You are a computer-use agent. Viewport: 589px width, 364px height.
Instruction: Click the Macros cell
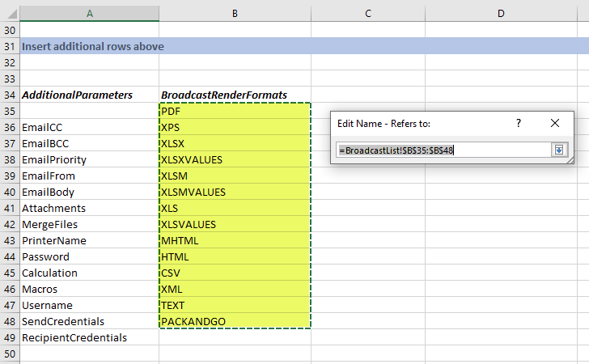pyautogui.click(x=89, y=289)
